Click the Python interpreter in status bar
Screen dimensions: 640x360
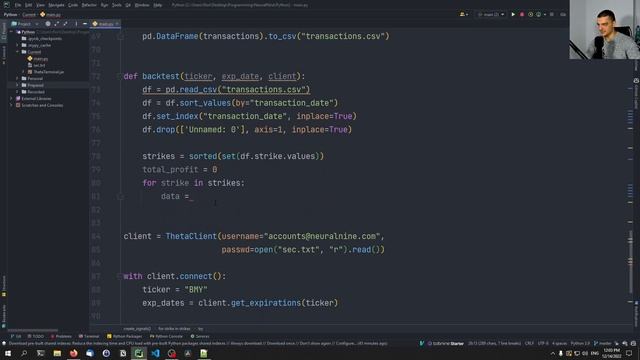(580, 343)
